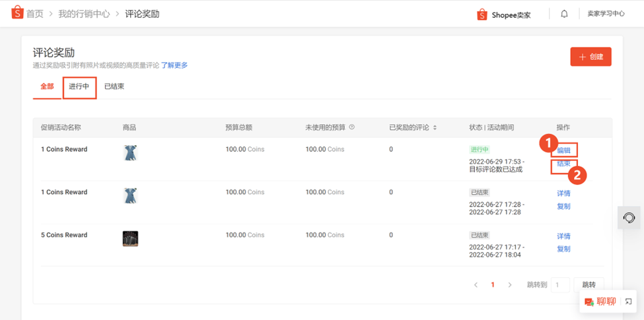The width and height of the screenshot is (644, 320).
Task: Switch to the 进行中 tab
Action: pyautogui.click(x=79, y=87)
